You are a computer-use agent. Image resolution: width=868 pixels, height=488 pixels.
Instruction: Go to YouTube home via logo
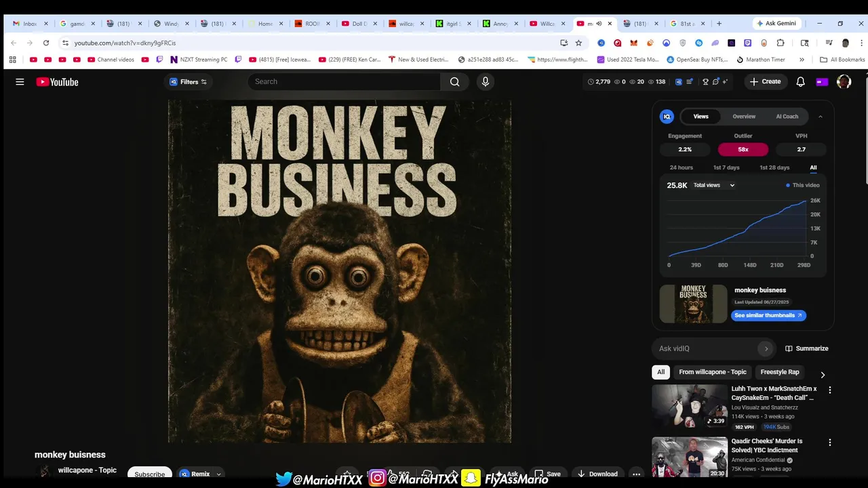[x=58, y=82]
